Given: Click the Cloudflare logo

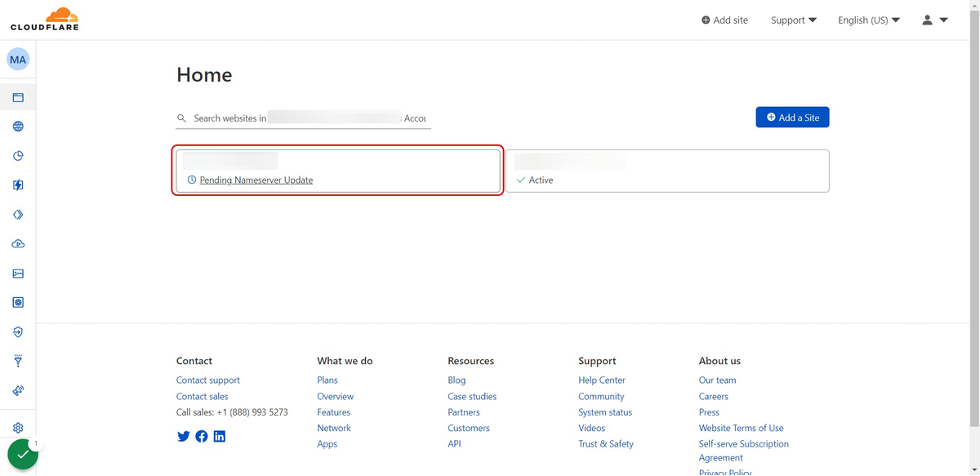Looking at the screenshot, I should pyautogui.click(x=44, y=20).
